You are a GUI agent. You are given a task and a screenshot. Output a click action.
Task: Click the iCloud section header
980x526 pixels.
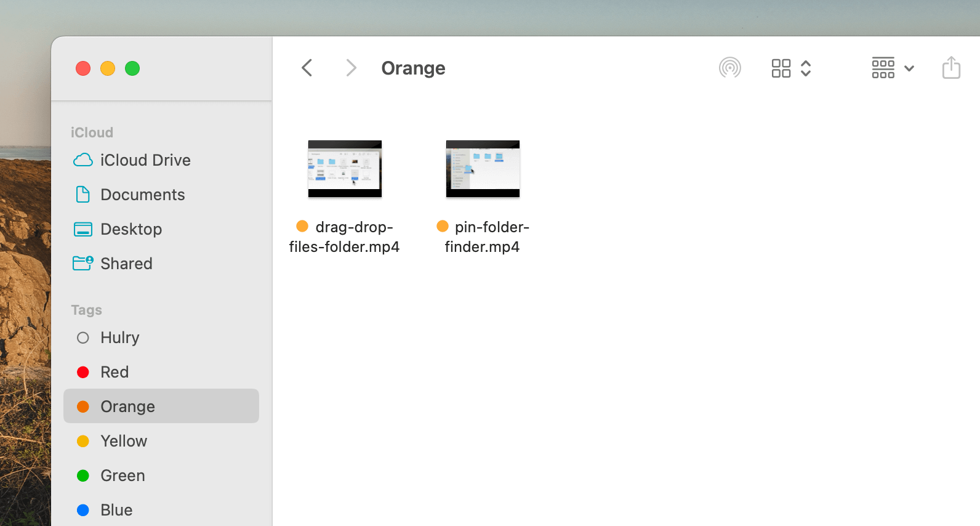pyautogui.click(x=92, y=132)
